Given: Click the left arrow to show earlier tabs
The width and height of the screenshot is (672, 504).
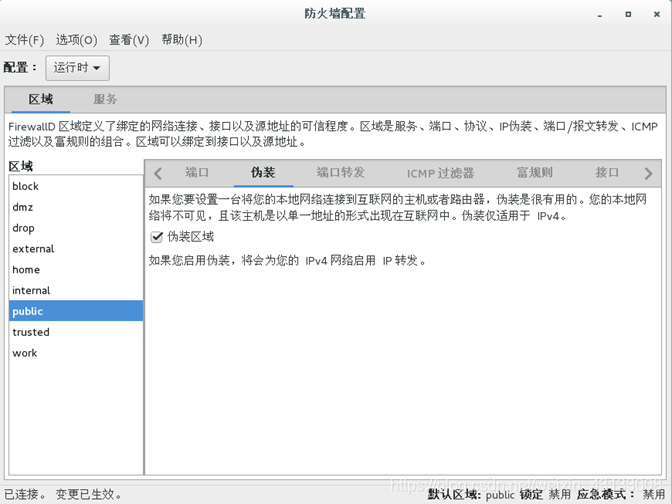Looking at the screenshot, I should pos(158,174).
